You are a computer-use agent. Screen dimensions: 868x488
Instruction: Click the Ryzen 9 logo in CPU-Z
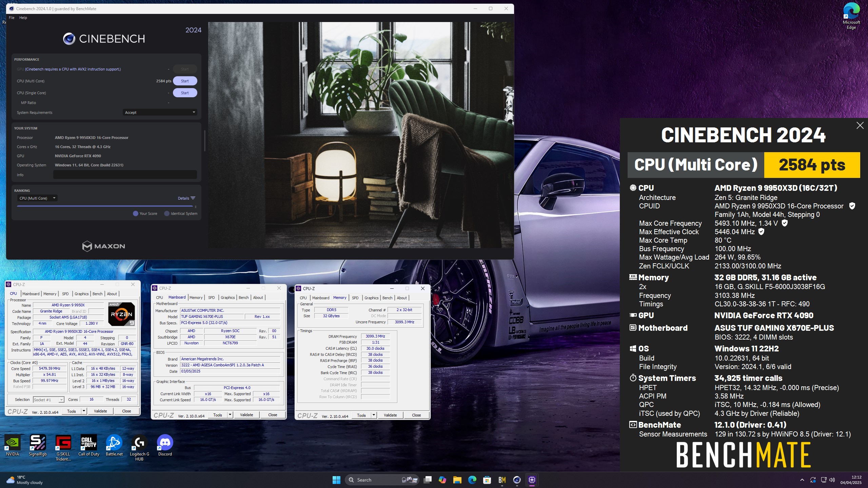pyautogui.click(x=121, y=314)
